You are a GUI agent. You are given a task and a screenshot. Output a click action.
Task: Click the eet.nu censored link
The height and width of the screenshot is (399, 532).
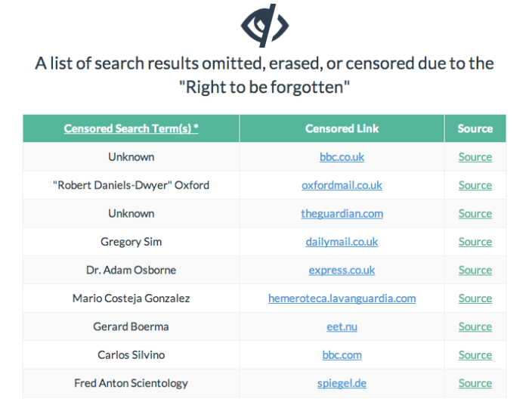pos(342,327)
